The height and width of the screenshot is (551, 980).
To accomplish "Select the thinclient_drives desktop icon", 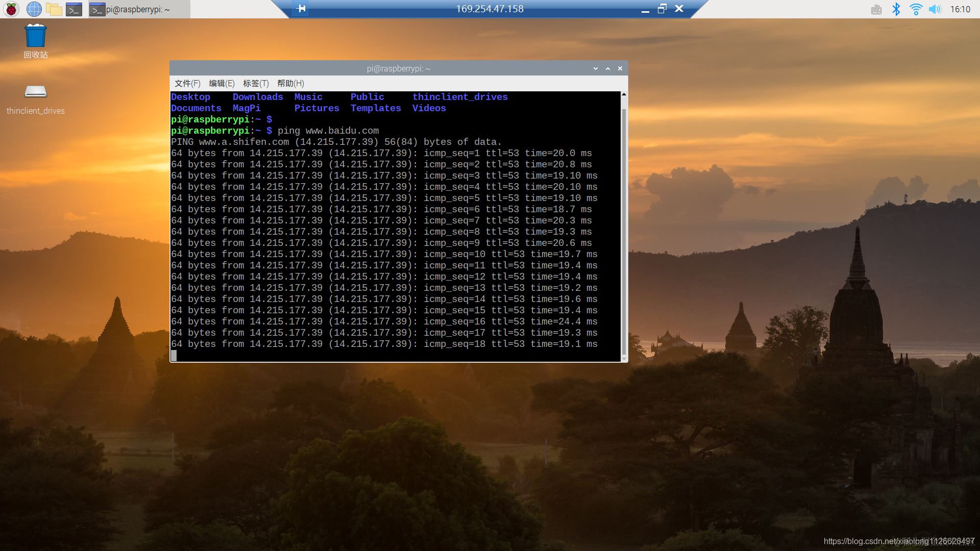I will (x=36, y=92).
